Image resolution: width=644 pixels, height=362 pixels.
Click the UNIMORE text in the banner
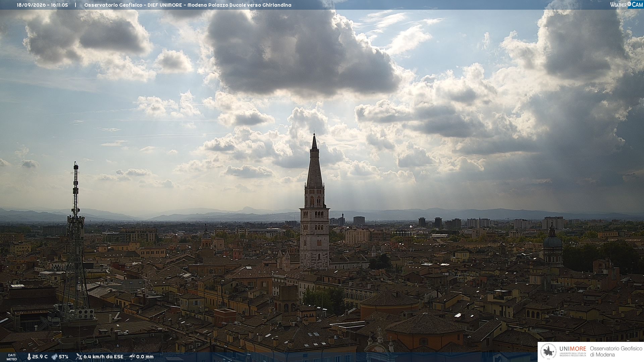click(573, 349)
